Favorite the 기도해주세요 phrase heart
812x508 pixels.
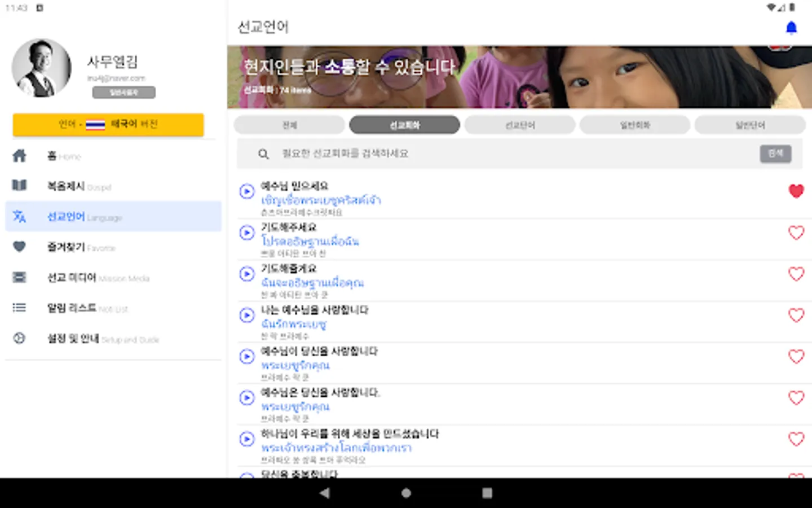click(x=796, y=233)
